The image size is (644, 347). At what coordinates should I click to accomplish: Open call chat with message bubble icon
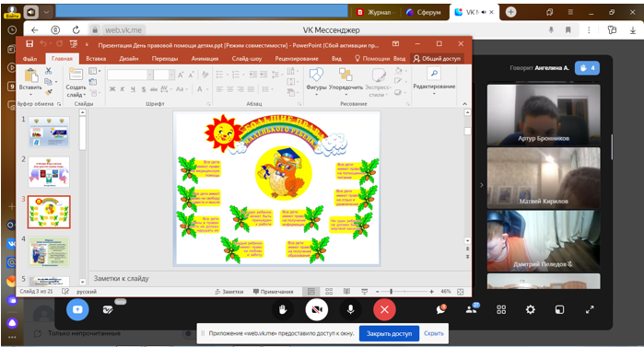441,309
